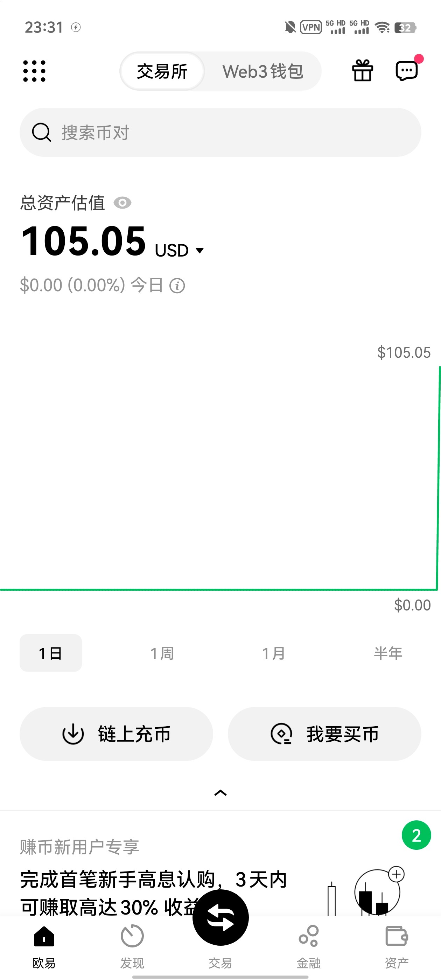441x980 pixels.
Task: Tap the 链上充币 deposit button
Action: click(116, 734)
